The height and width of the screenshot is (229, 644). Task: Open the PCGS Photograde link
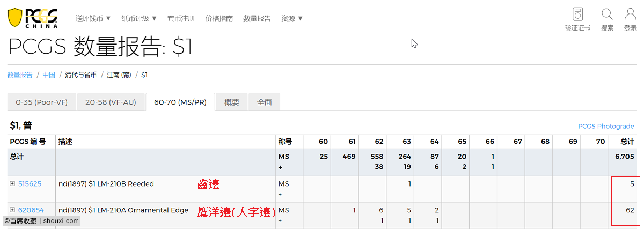tap(606, 127)
